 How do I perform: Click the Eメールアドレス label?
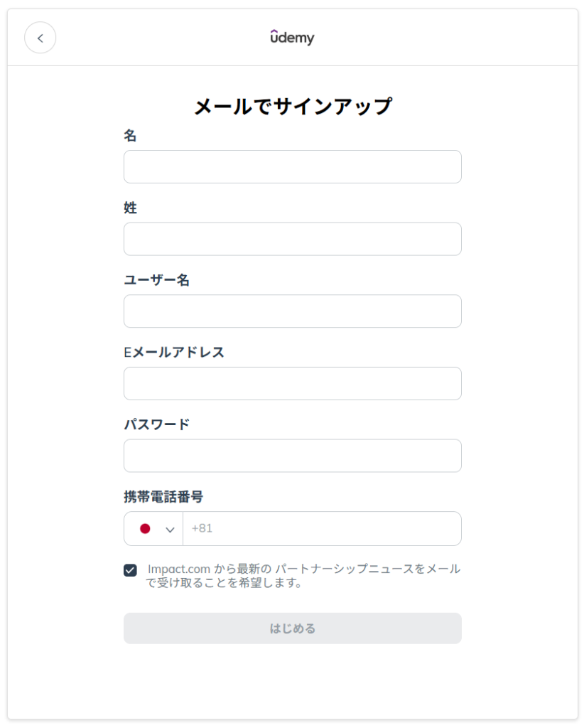coord(174,353)
